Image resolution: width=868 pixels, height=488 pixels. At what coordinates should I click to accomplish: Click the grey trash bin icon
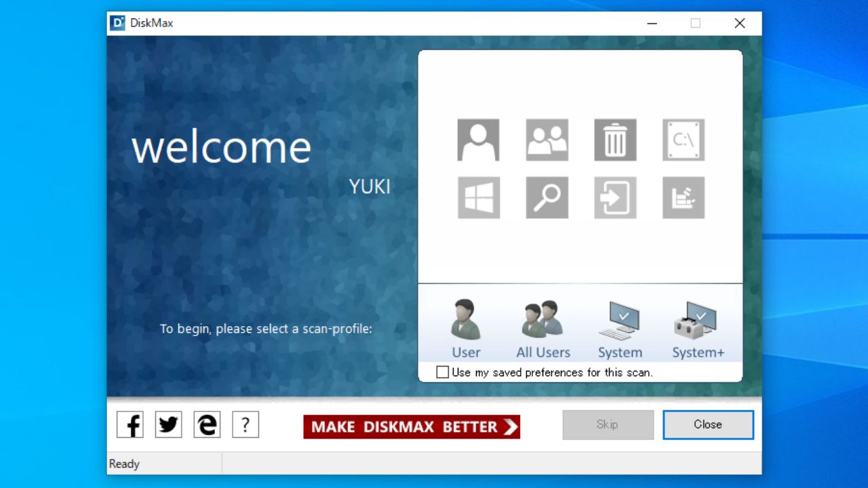tap(615, 140)
